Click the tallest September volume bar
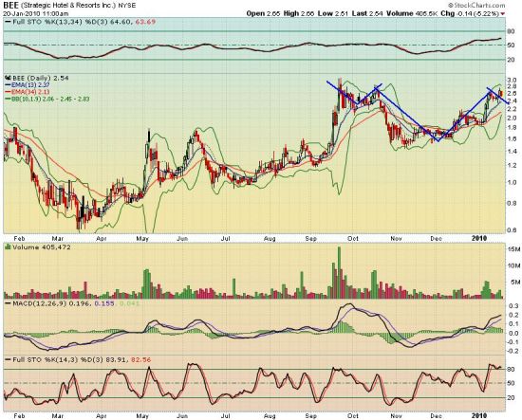This screenshot has width=522, height=420. click(x=339, y=272)
